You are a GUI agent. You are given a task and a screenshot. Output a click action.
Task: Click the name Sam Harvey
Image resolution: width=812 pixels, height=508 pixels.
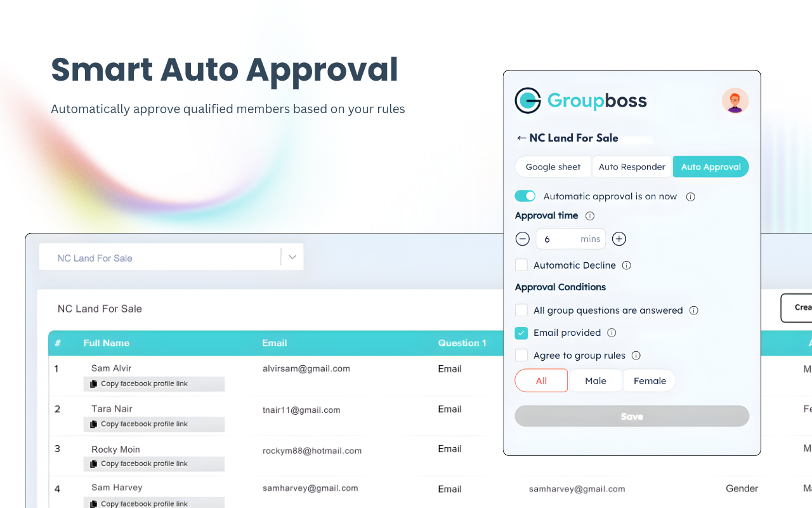coord(117,488)
